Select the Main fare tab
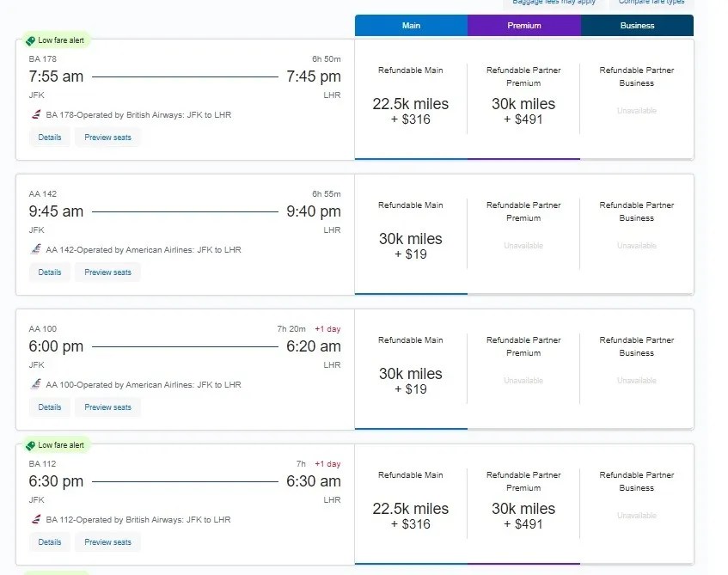Viewport: 728px width, 575px height. pos(410,25)
